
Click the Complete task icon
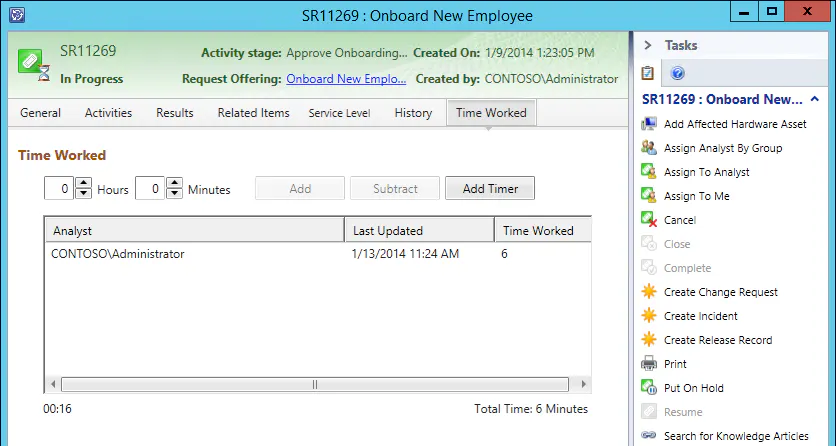(x=649, y=267)
